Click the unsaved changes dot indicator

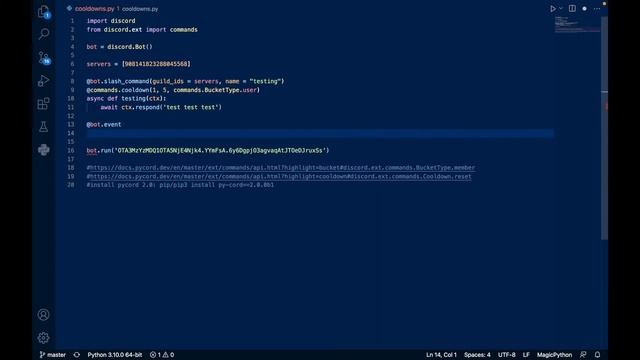click(x=584, y=9)
